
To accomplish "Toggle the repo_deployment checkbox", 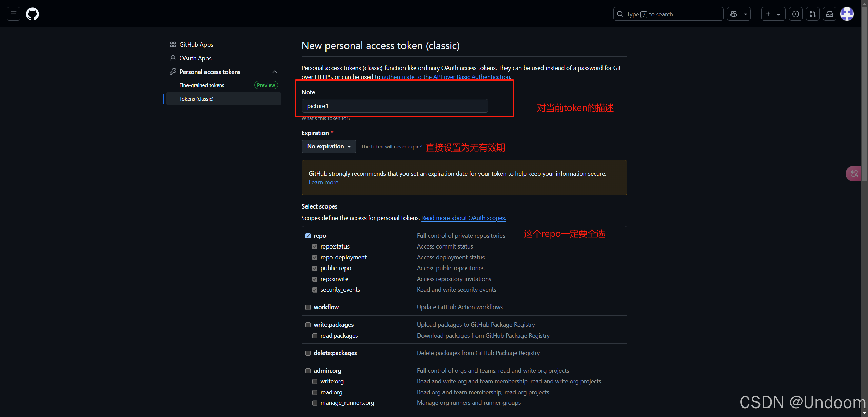I will (315, 257).
